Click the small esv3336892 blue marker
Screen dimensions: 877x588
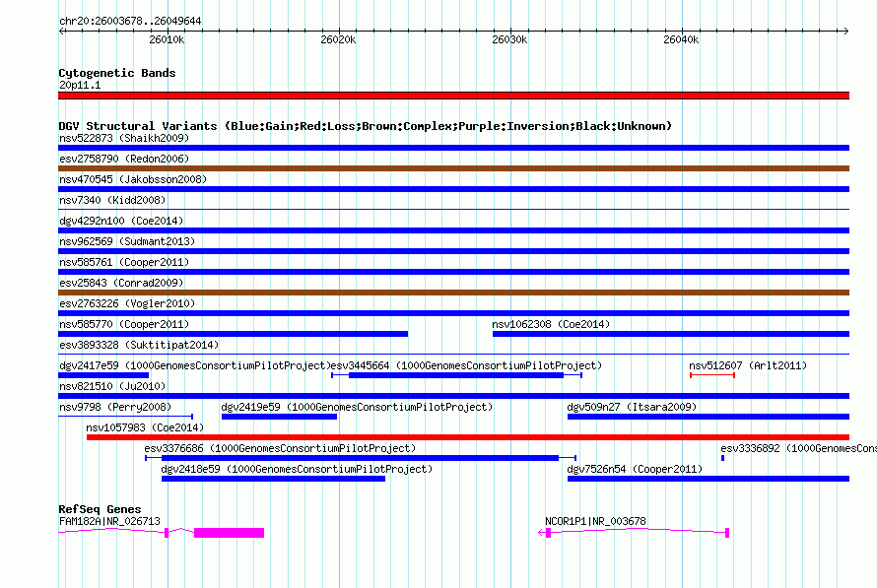pos(722,458)
